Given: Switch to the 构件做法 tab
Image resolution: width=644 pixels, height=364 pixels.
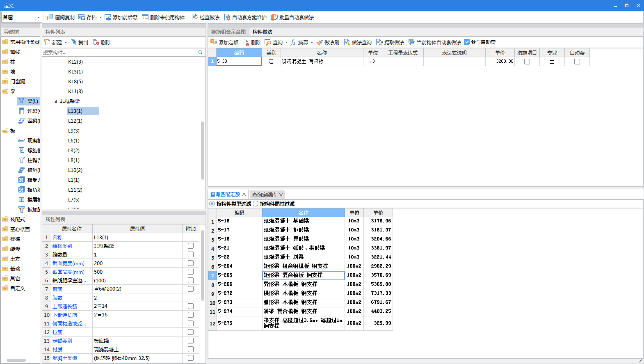Looking at the screenshot, I should point(263,32).
